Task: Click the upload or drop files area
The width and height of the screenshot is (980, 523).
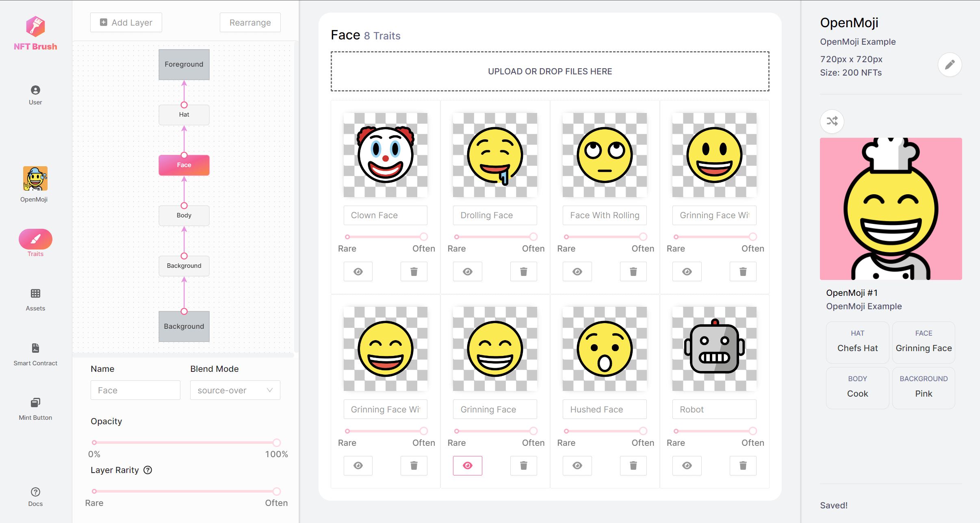Action: click(x=550, y=72)
